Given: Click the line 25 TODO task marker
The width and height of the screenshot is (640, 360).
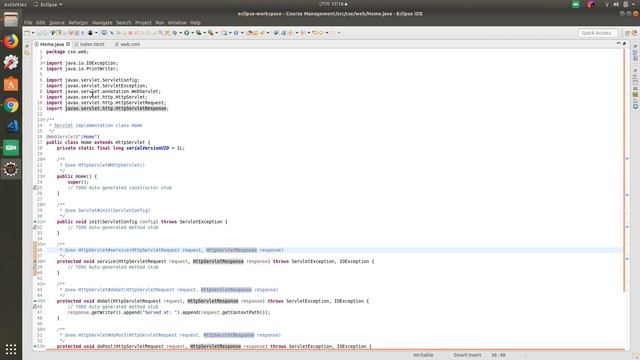Looking at the screenshot, I should [35, 188].
